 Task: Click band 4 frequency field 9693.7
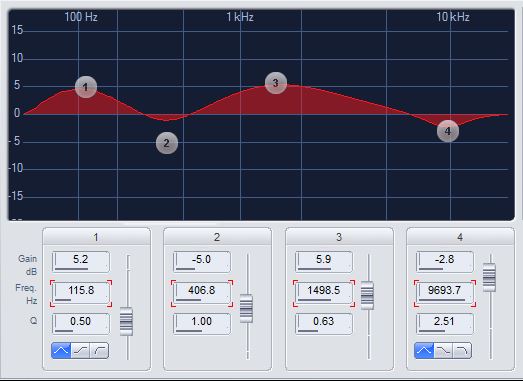point(445,293)
